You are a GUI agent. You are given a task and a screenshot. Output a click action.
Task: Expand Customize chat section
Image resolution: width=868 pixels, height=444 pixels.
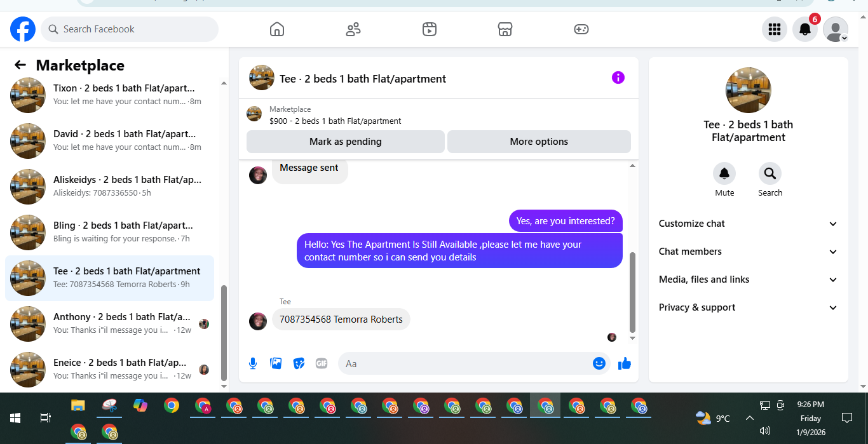pyautogui.click(x=748, y=224)
